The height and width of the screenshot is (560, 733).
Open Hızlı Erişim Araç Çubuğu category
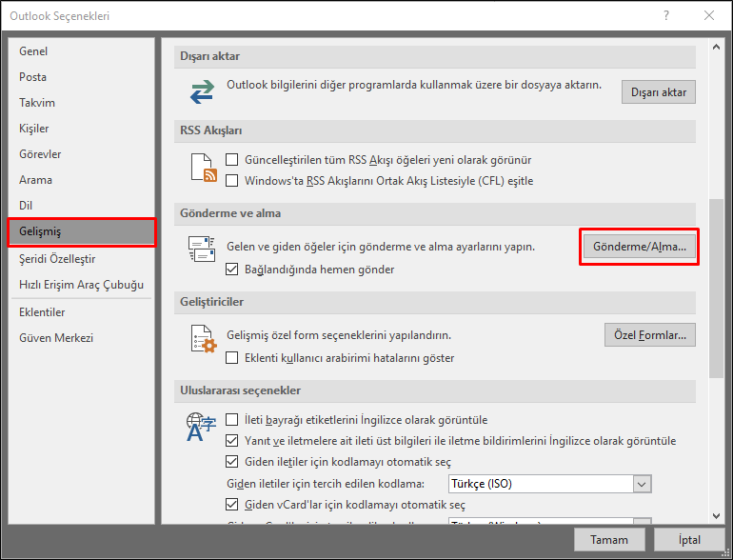click(81, 285)
